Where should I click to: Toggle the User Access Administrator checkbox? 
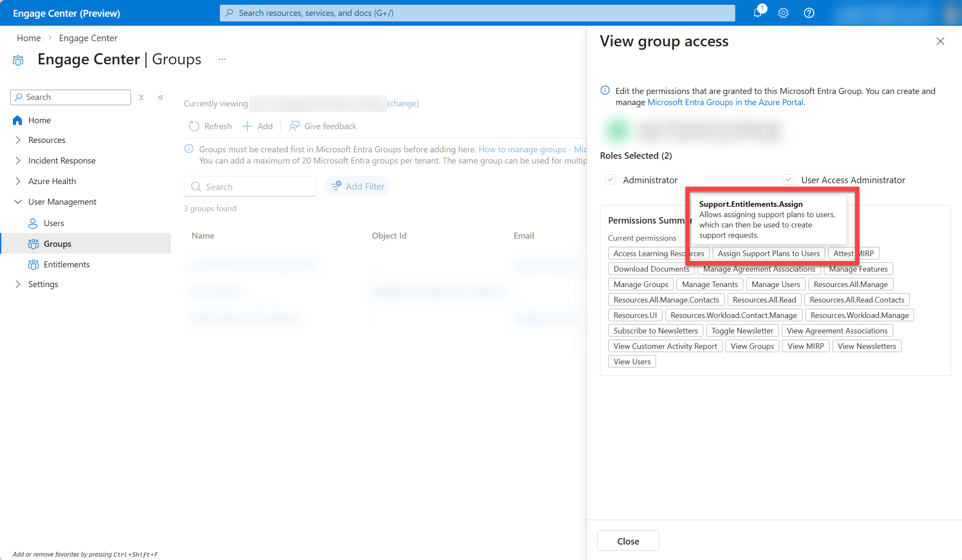[788, 179]
